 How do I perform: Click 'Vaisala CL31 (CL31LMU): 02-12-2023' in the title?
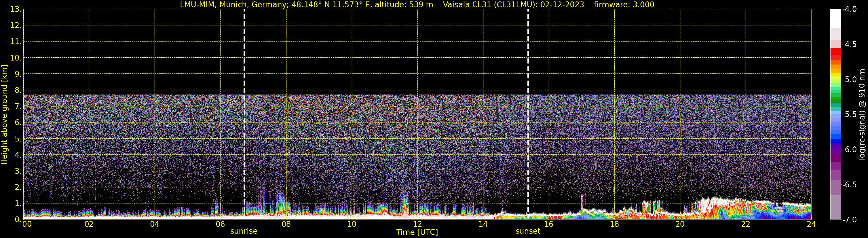pyautogui.click(x=513, y=5)
